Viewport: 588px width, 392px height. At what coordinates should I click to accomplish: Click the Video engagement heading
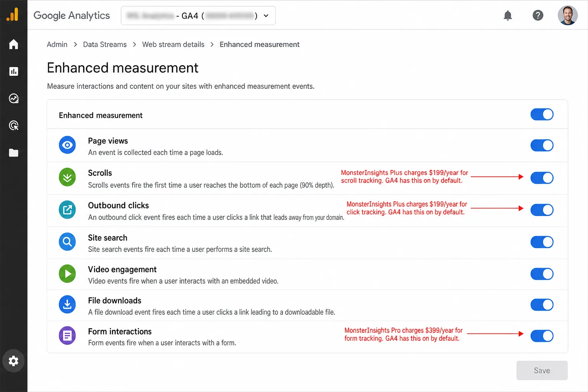tap(122, 269)
